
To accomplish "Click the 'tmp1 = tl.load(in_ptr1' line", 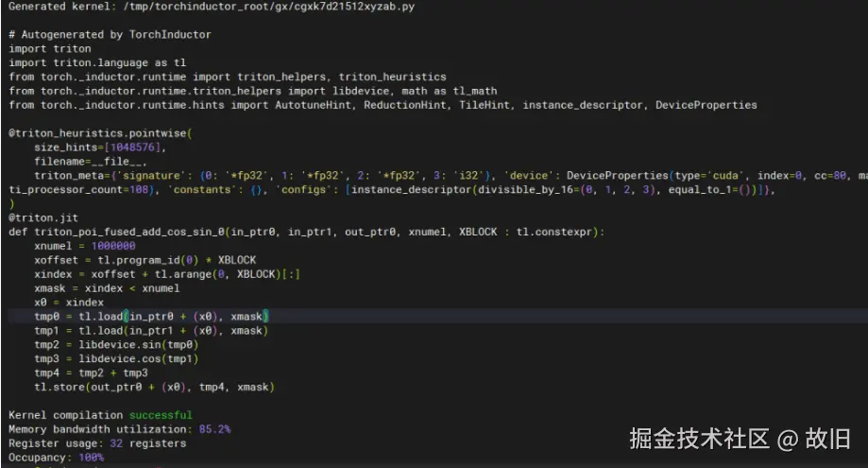I will point(151,331).
